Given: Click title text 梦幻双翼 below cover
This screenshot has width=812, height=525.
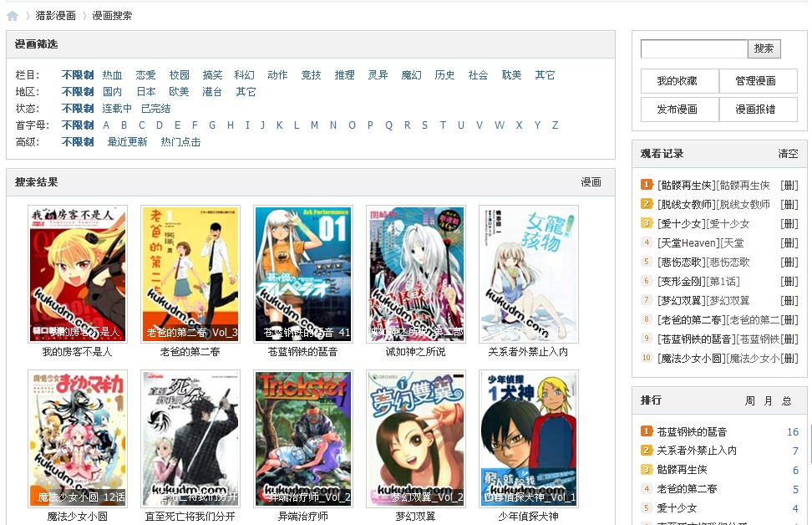Looking at the screenshot, I should [415, 516].
